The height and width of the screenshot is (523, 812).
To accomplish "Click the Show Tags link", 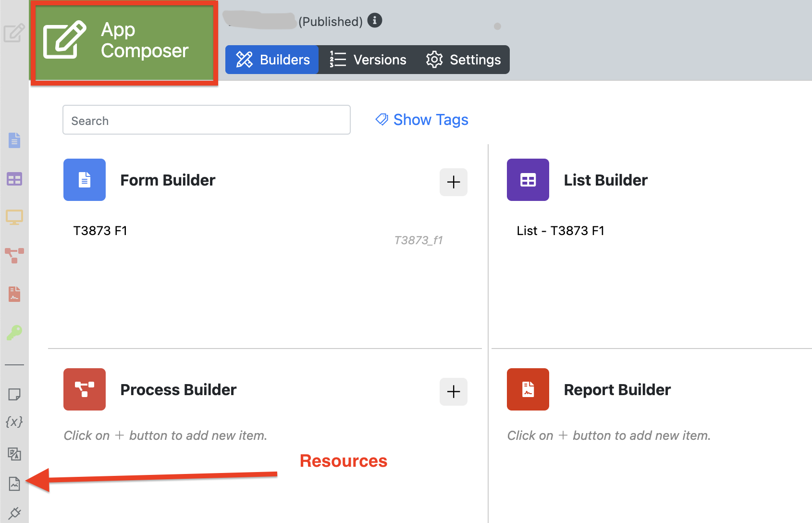I will tap(422, 120).
